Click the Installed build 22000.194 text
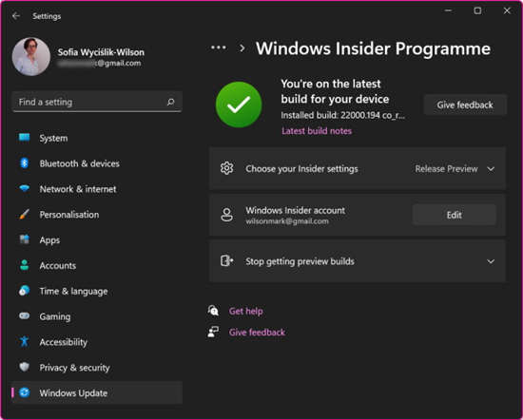Screen dimensions: 523x420 pyautogui.click(x=342, y=115)
